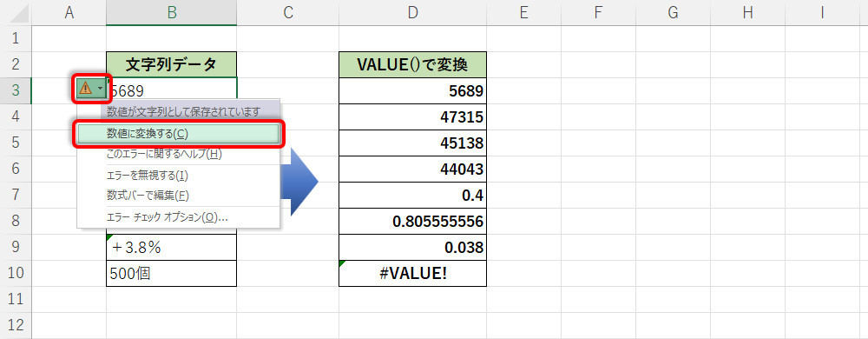Select cell with value 47315
868x339 pixels.
[x=412, y=116]
